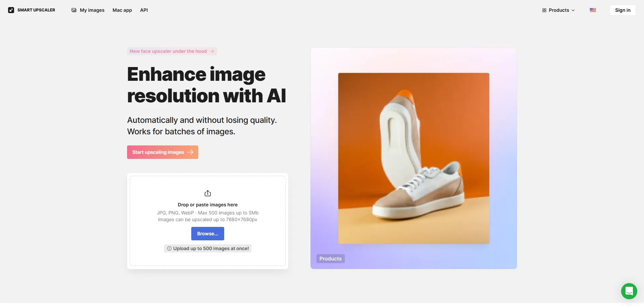
Task: Click arrow next to New face upscaler
Action: coord(212,51)
